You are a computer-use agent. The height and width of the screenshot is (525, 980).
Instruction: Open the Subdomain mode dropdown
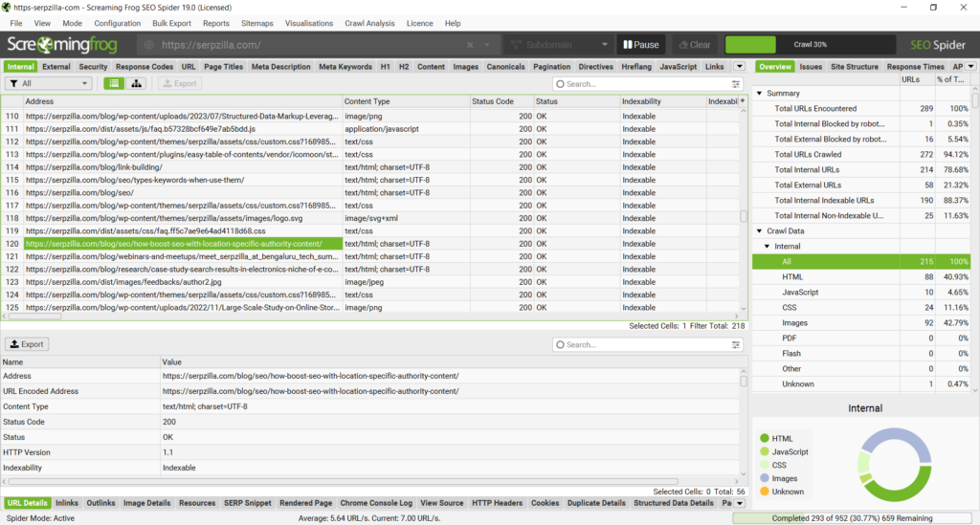coord(558,45)
